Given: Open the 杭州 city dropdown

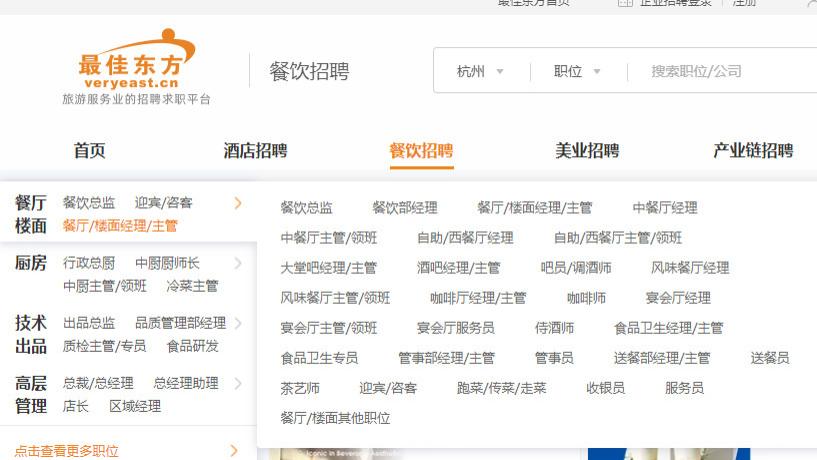Looking at the screenshot, I should click(x=480, y=71).
